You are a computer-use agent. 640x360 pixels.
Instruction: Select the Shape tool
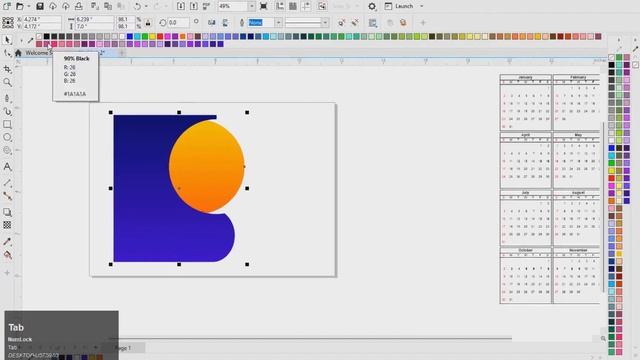pos(7,53)
